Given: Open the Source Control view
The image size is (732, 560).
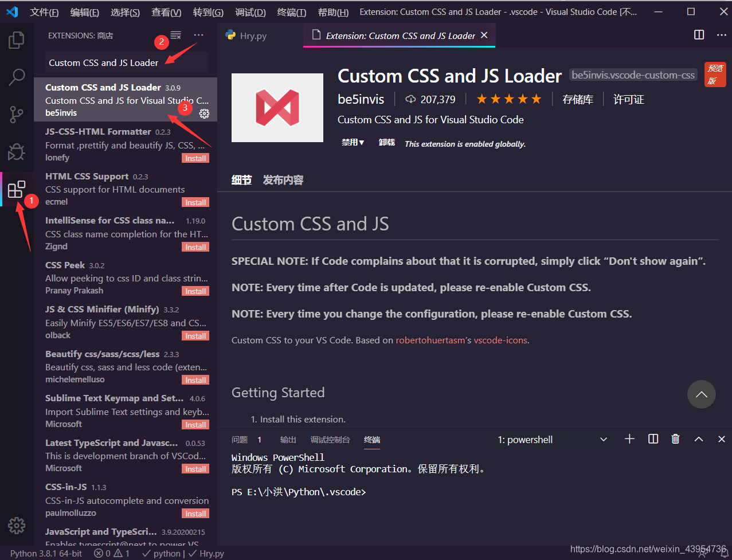Looking at the screenshot, I should 17,114.
